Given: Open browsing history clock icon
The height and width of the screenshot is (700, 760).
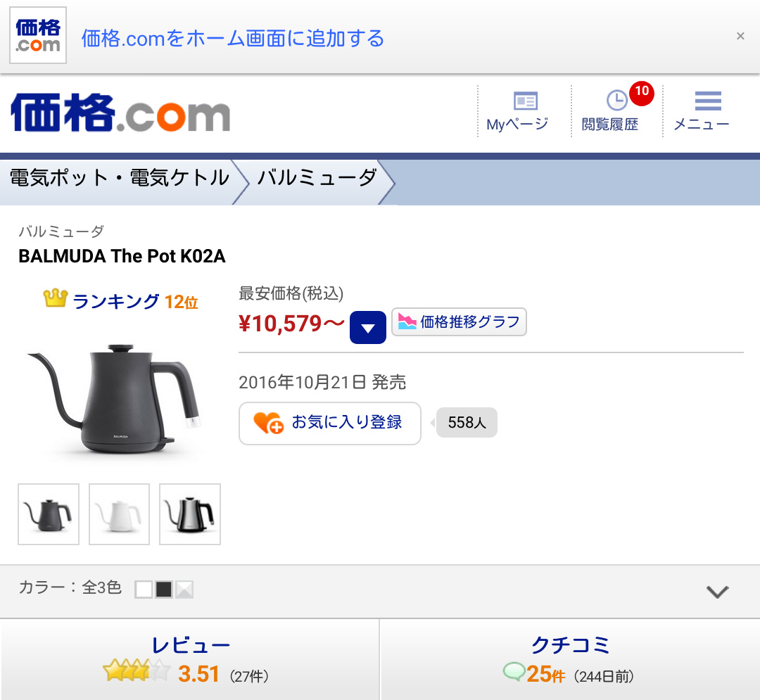Looking at the screenshot, I should tap(616, 101).
